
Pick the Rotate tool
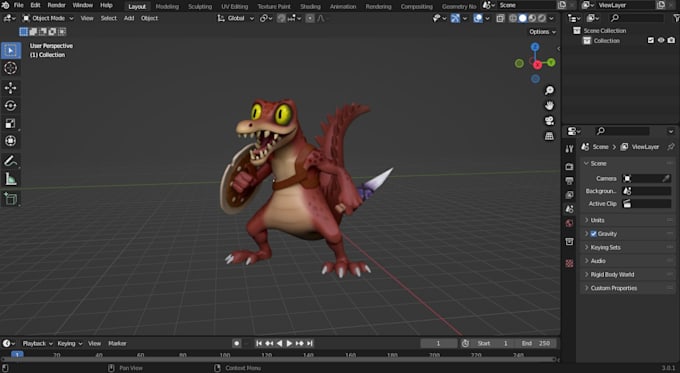(10, 106)
